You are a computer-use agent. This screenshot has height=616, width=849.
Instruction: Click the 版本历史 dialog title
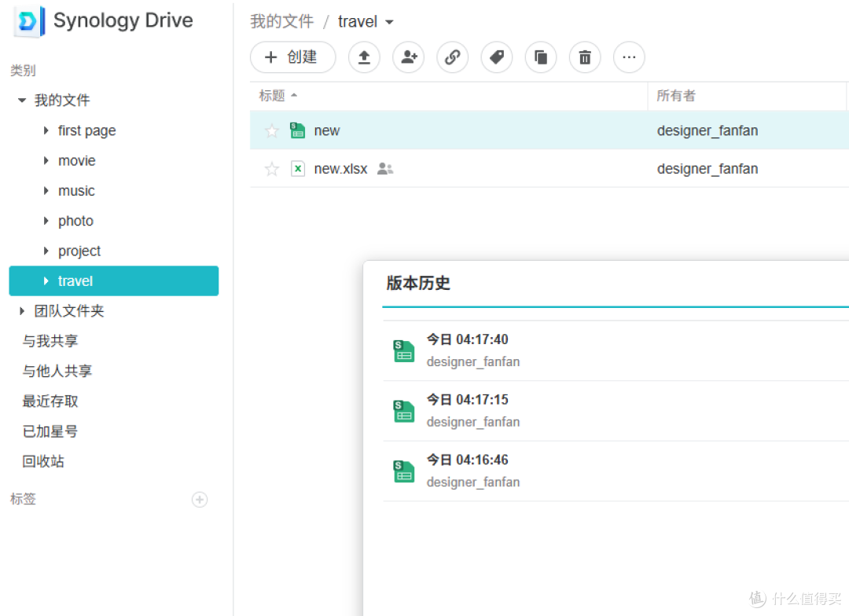point(418,283)
